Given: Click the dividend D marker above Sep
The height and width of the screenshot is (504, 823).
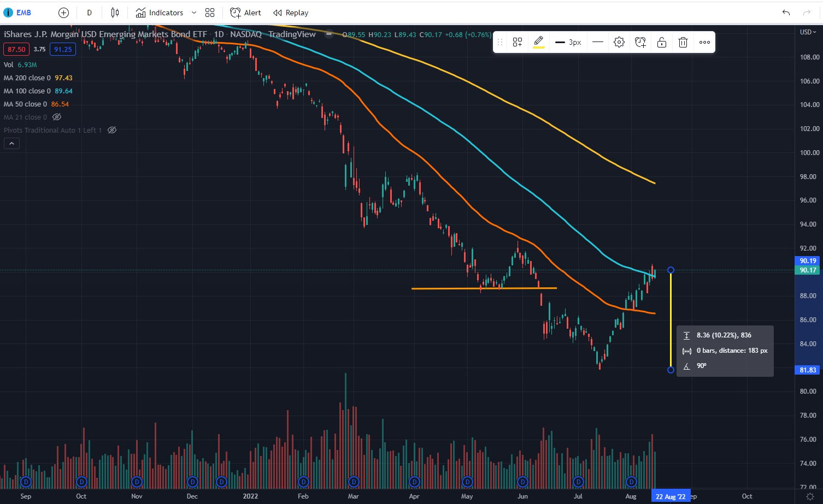Looking at the screenshot, I should point(26,482).
